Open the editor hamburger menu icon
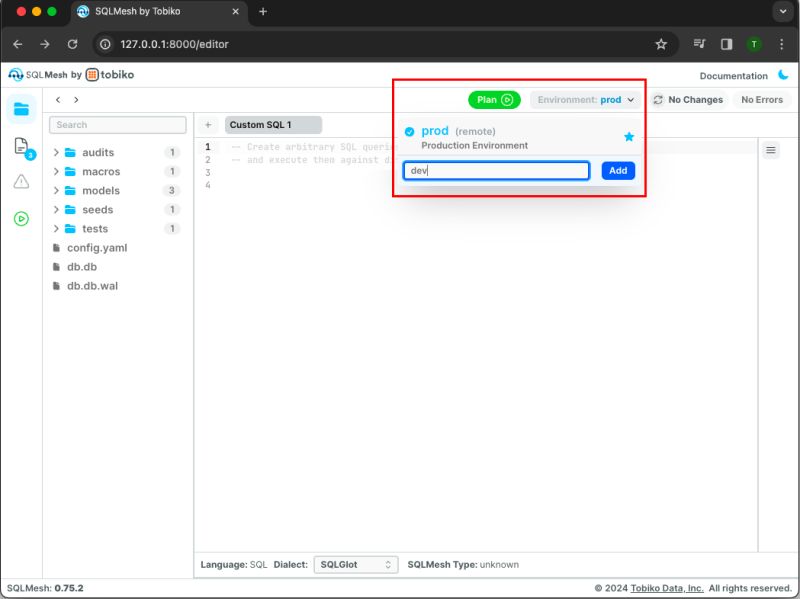The width and height of the screenshot is (800, 599). 769,149
